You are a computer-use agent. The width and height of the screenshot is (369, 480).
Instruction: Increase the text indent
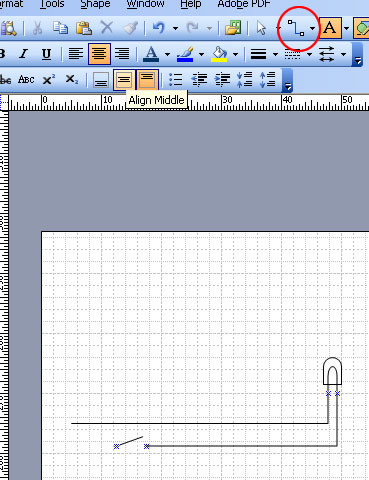(x=222, y=80)
